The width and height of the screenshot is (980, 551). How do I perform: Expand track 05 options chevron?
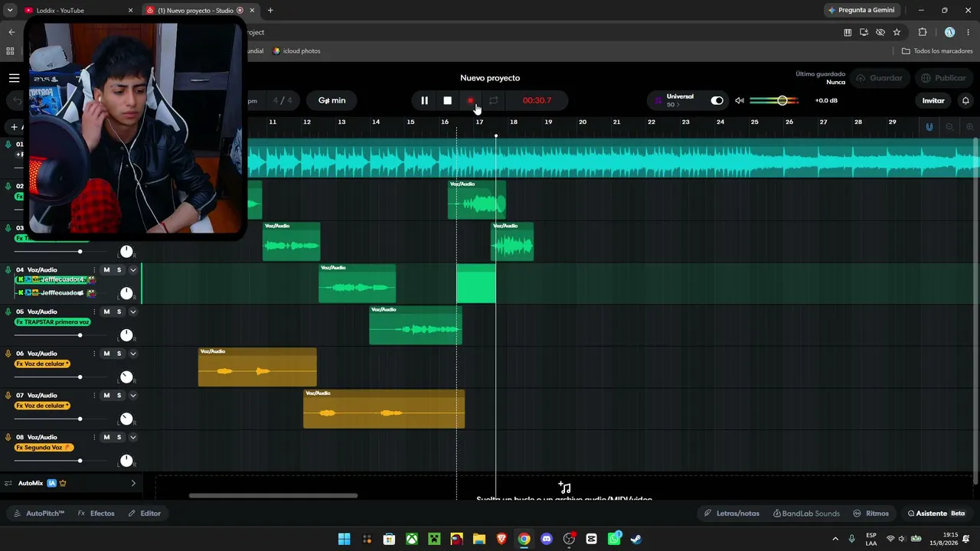coord(132,311)
